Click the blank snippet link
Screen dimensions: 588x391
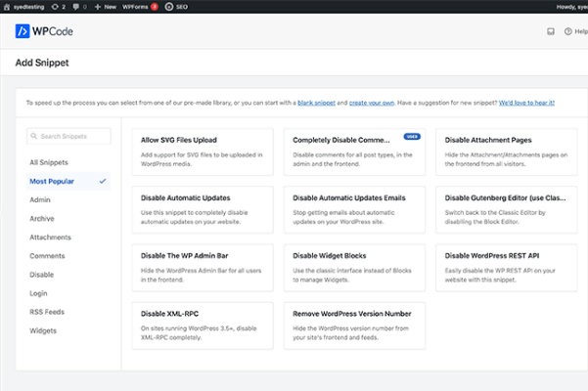(316, 103)
